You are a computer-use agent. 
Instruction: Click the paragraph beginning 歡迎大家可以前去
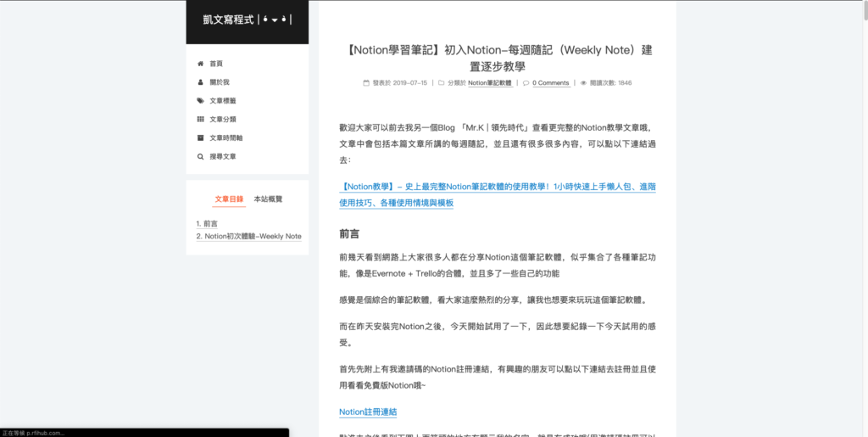[498, 144]
